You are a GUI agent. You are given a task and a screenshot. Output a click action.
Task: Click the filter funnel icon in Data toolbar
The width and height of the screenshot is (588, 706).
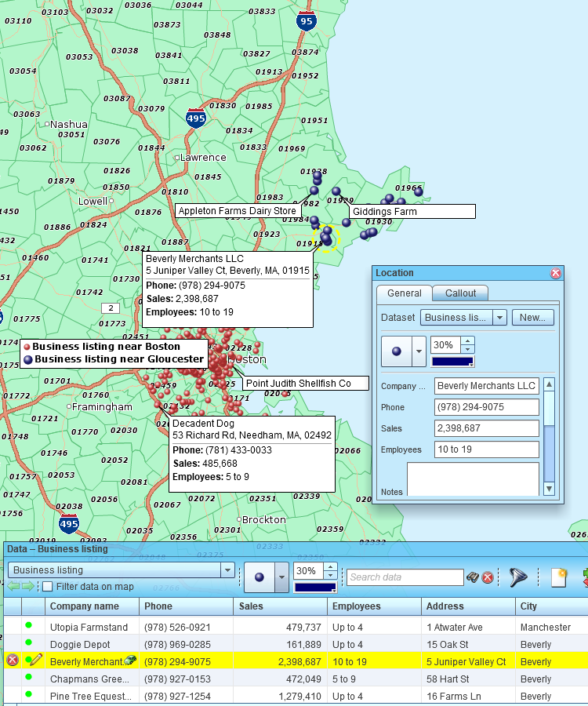coord(517,577)
